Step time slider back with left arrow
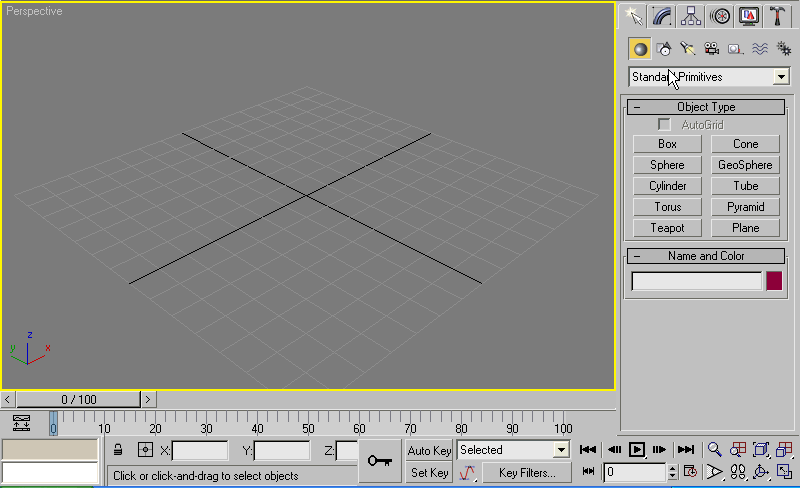 8,399
